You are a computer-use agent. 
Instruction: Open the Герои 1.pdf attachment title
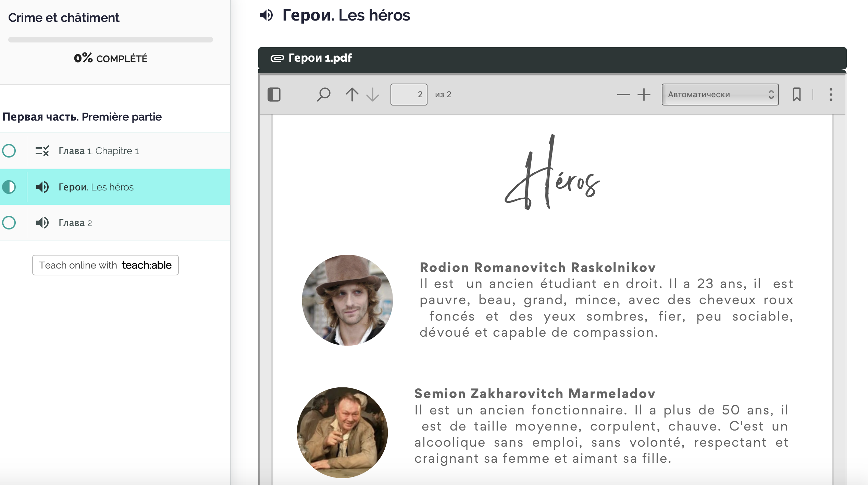click(x=320, y=58)
